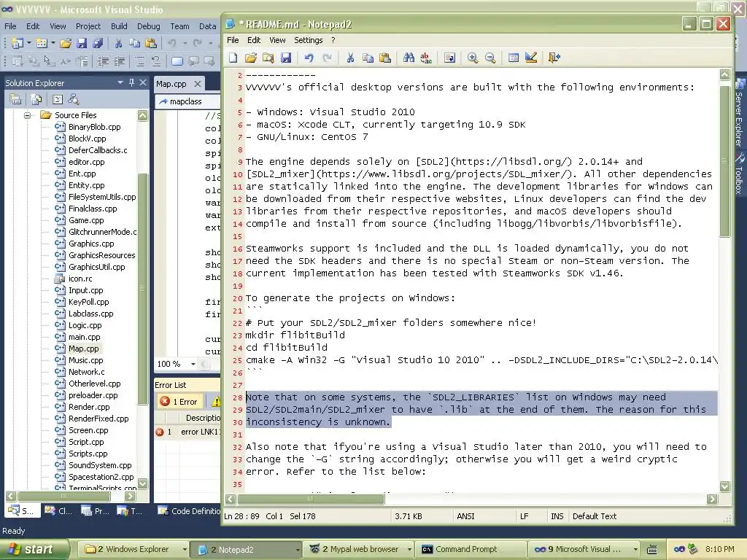
Task: Click Visual Studio Cut scissors icon
Action: [118, 43]
